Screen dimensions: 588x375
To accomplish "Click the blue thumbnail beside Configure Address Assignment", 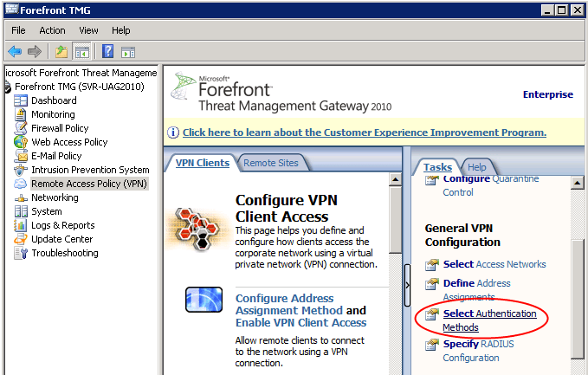I will pyautogui.click(x=204, y=300).
